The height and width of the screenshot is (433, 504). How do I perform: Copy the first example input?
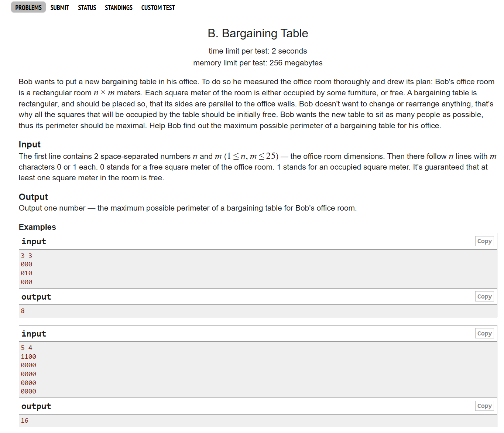(484, 241)
